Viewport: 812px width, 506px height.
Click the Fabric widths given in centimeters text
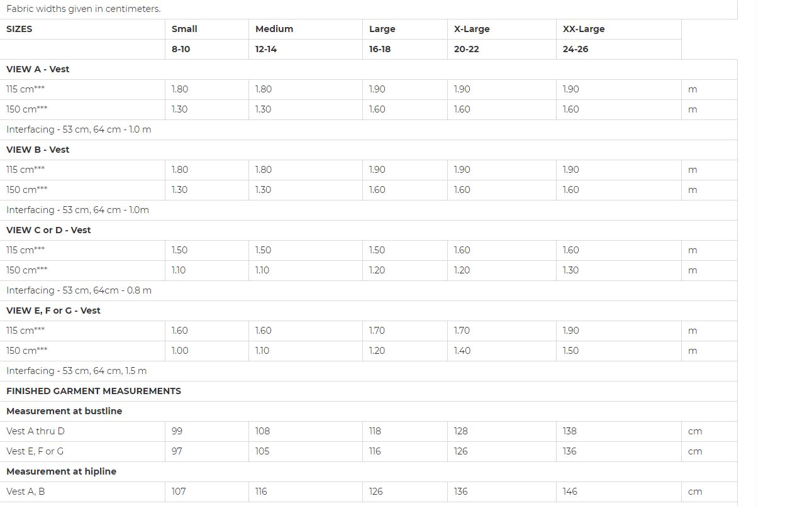coord(83,9)
